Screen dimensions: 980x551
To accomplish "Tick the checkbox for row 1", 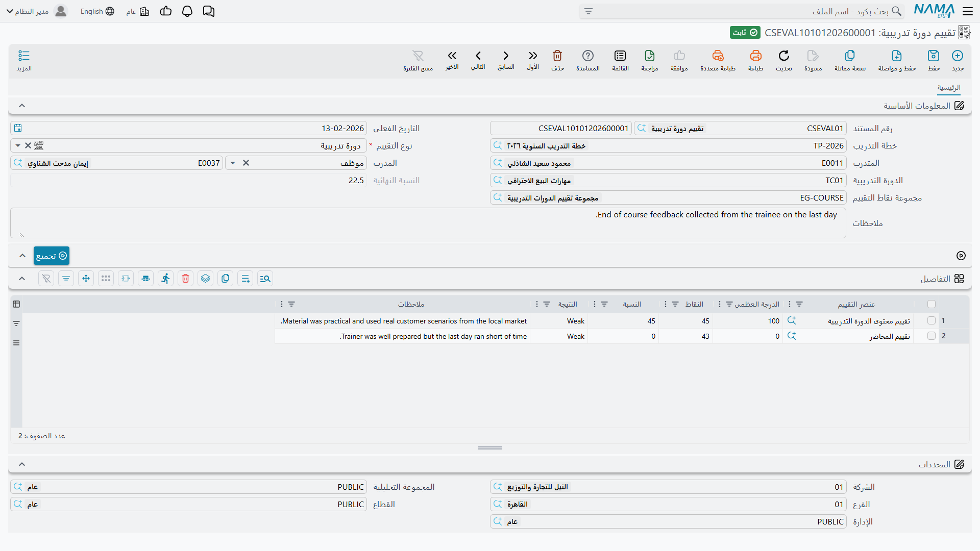I will click(932, 320).
